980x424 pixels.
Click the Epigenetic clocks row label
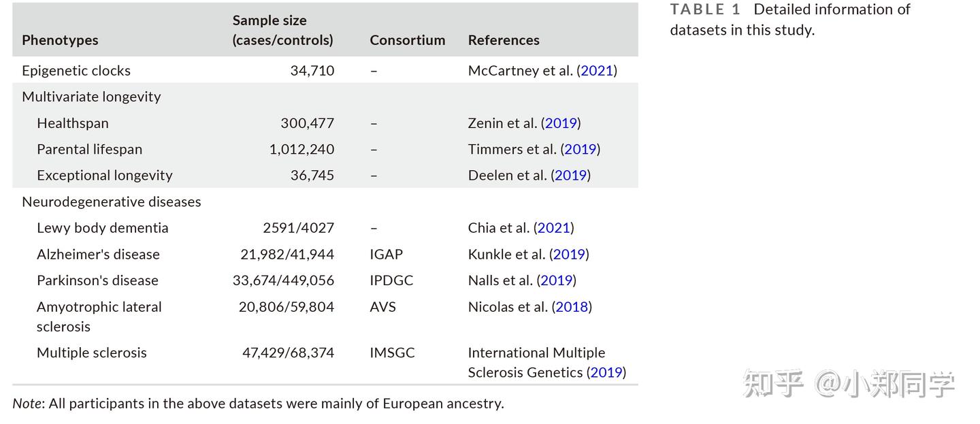pos(76,71)
